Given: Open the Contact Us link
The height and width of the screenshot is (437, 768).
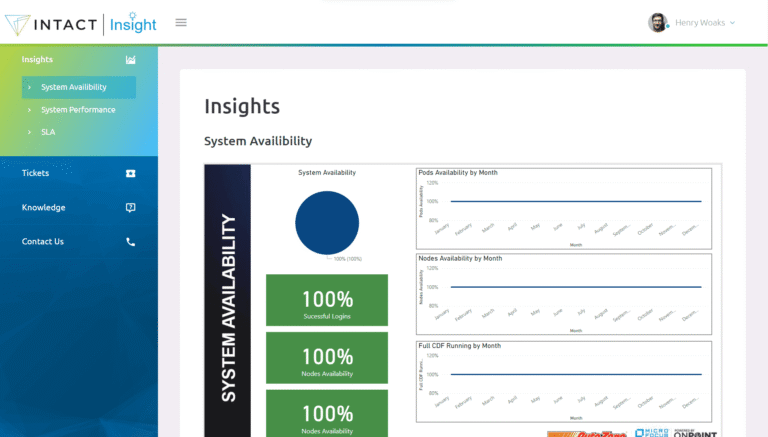Looking at the screenshot, I should (43, 242).
